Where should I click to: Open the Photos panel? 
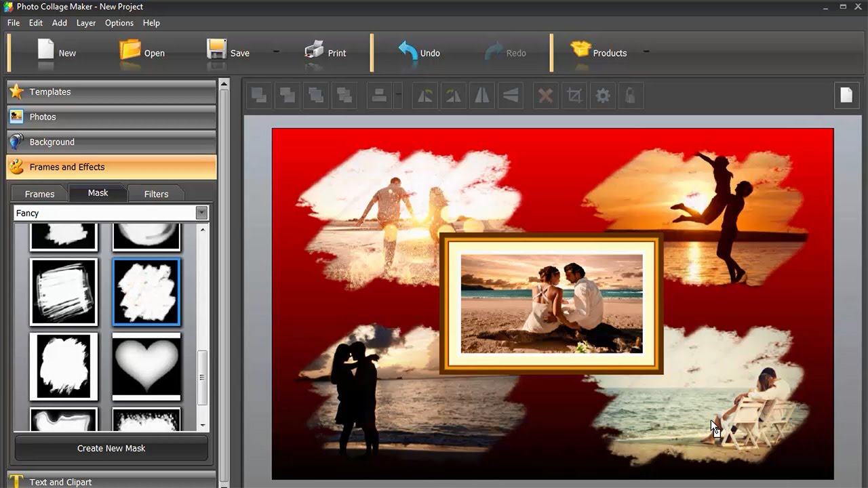pos(43,117)
